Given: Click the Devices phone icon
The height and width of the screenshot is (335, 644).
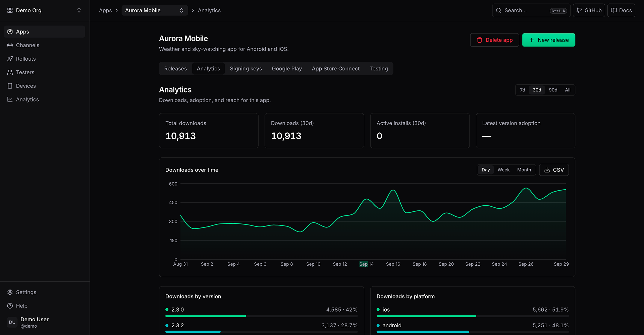Looking at the screenshot, I should [x=10, y=86].
